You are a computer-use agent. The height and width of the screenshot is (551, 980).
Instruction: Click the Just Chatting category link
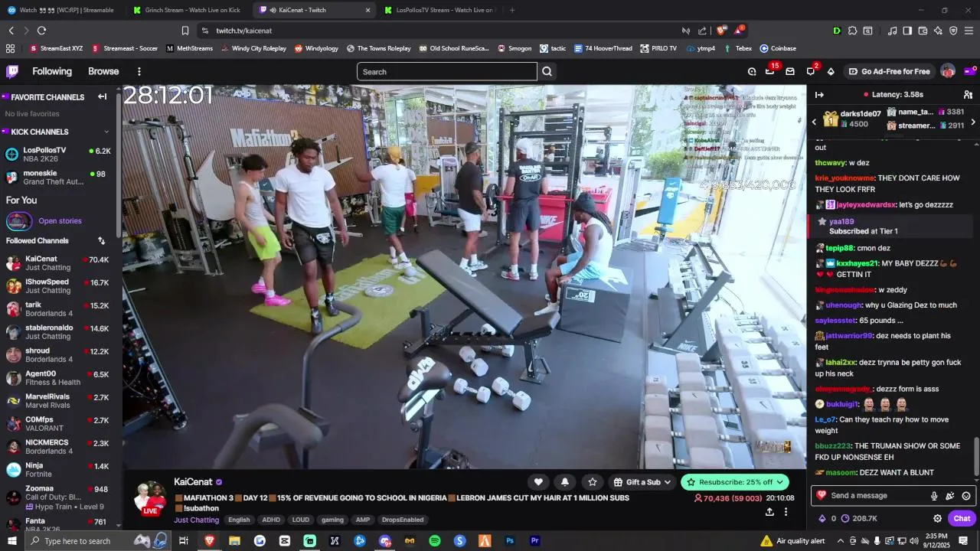[x=196, y=520]
